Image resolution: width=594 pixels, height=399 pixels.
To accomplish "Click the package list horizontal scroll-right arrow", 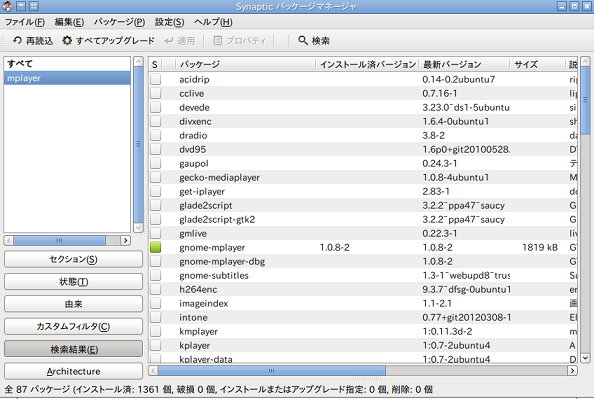I will [572, 370].
